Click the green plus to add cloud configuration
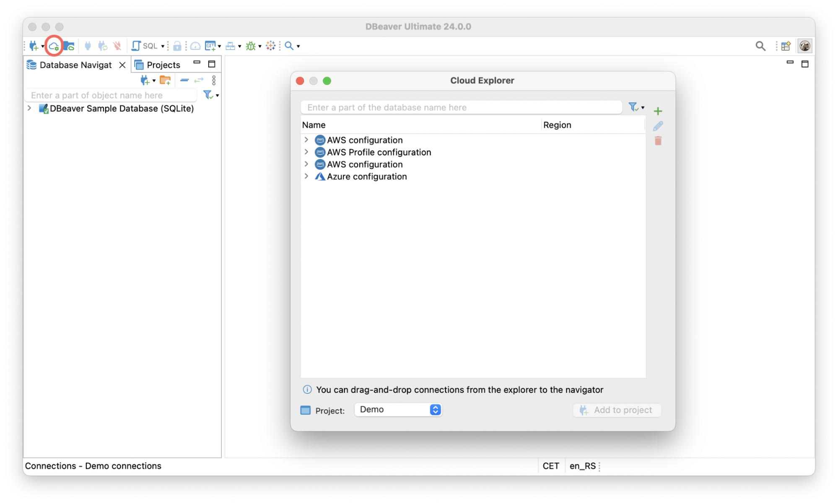 coord(658,111)
